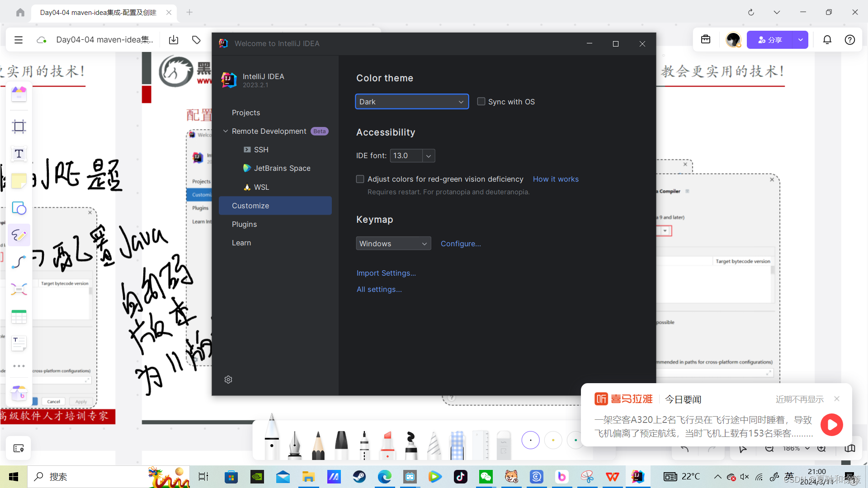This screenshot has width=868, height=488.
Task: Dismiss the news notification popup
Action: pos(837,399)
